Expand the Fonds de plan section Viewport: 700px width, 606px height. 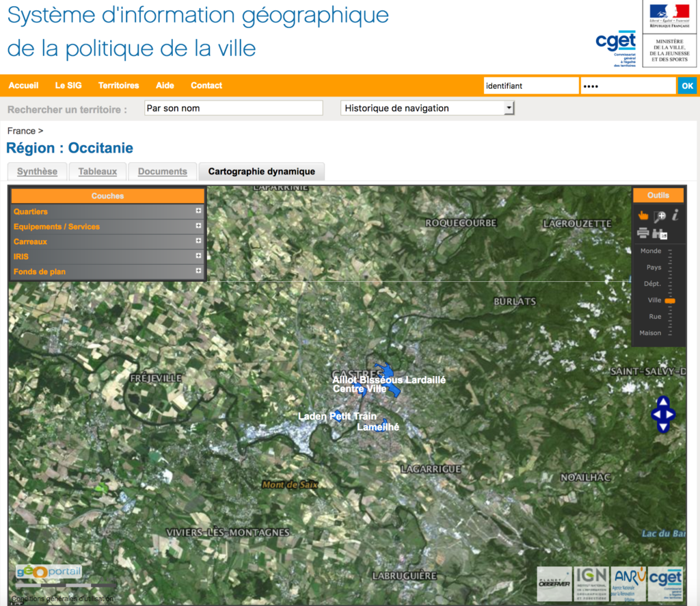198,272
